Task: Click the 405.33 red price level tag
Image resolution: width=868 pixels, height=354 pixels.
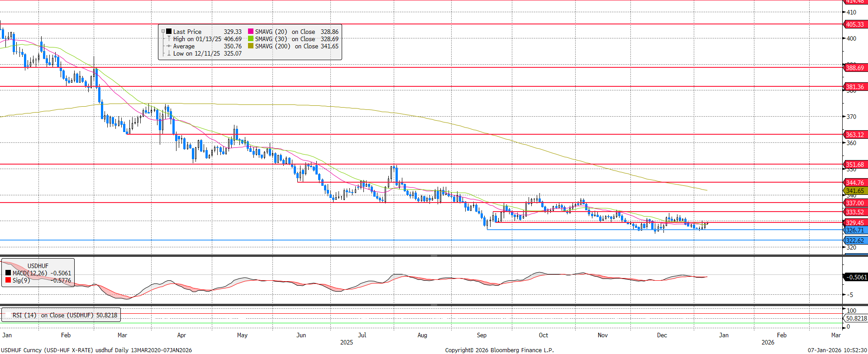Action: [x=855, y=24]
